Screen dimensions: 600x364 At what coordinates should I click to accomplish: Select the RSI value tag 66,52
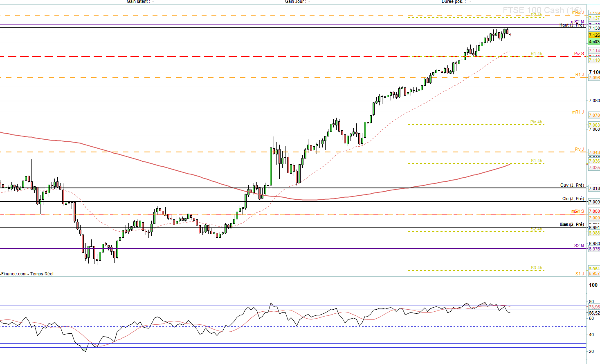tap(594, 313)
